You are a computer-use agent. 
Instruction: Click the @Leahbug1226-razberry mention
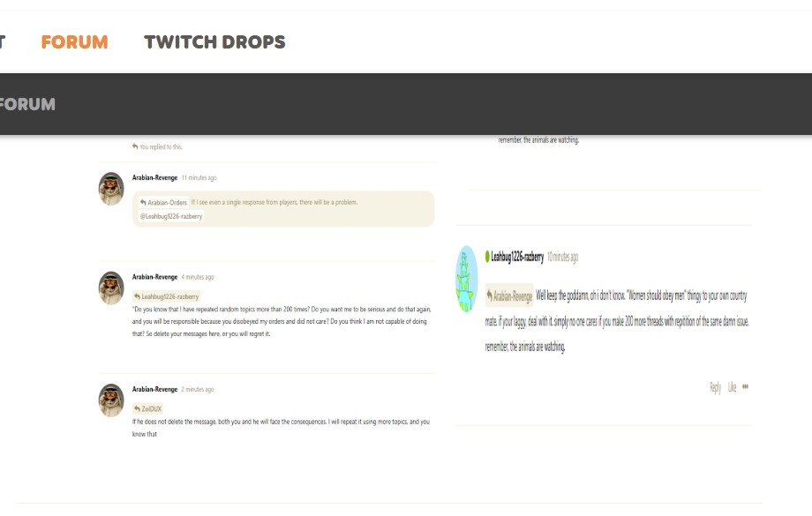pos(171,216)
